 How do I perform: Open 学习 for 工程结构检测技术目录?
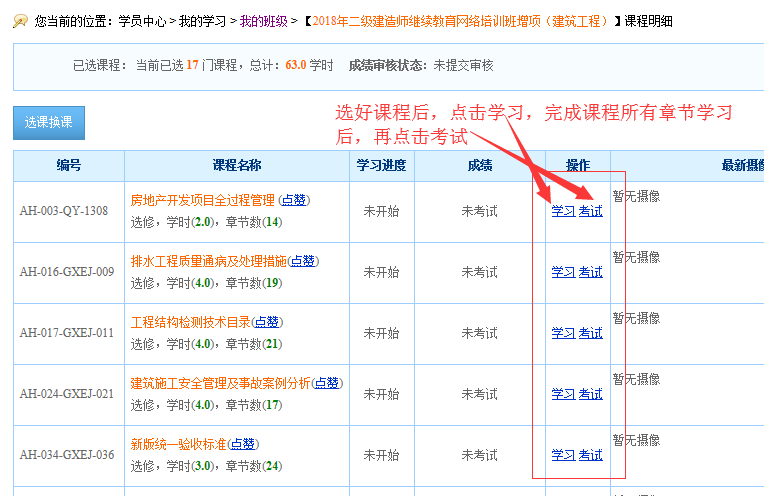[x=563, y=333]
